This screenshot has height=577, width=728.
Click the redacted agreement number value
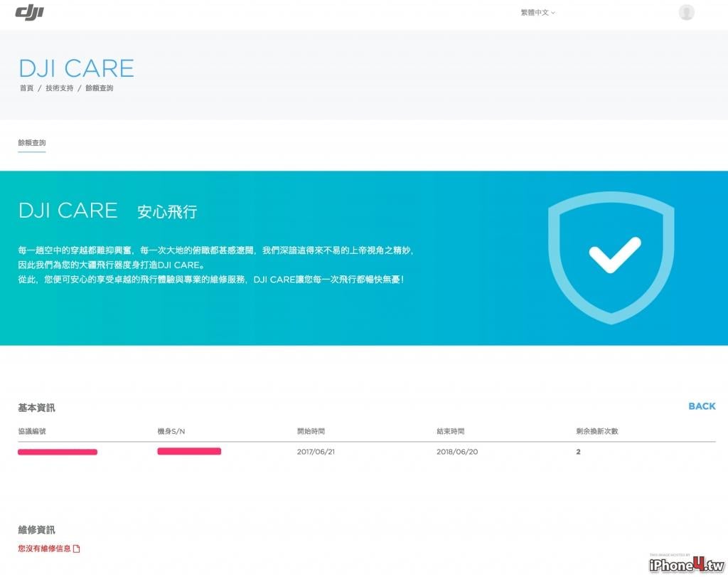pos(58,452)
